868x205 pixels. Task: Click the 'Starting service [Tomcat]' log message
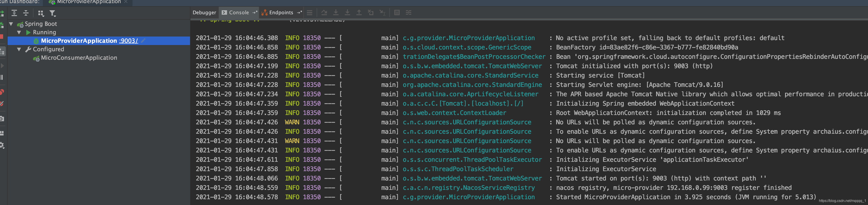click(x=600, y=75)
